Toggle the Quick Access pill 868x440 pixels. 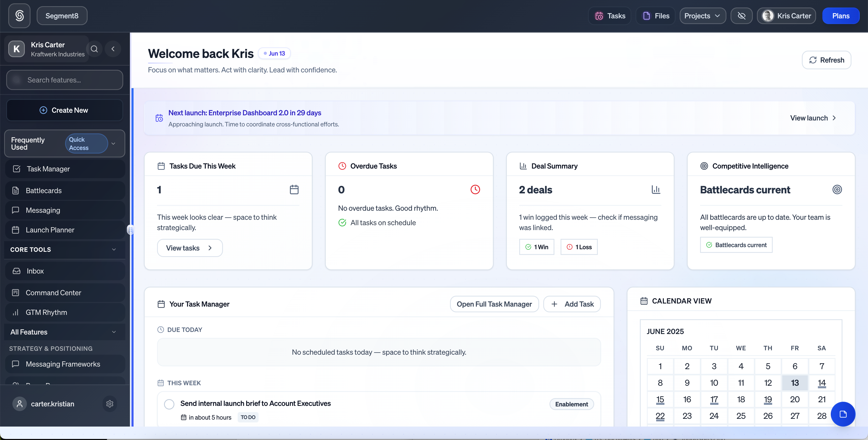coord(86,144)
